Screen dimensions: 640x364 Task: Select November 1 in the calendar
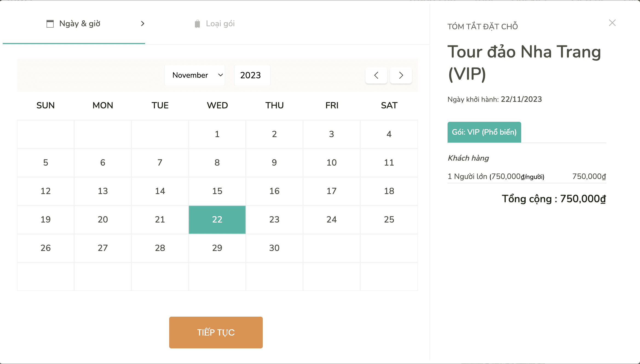click(x=217, y=134)
